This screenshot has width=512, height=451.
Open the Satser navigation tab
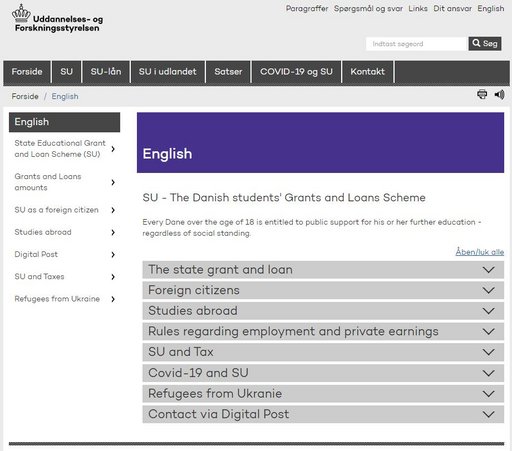228,72
